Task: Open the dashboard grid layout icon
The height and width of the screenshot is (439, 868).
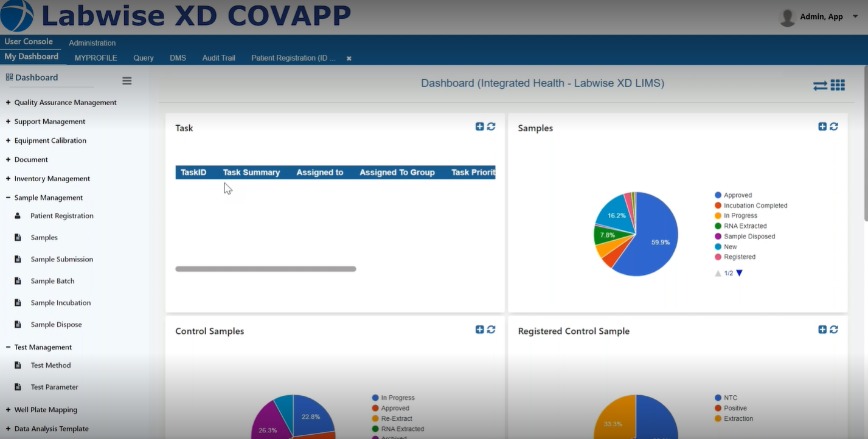Action: (838, 85)
